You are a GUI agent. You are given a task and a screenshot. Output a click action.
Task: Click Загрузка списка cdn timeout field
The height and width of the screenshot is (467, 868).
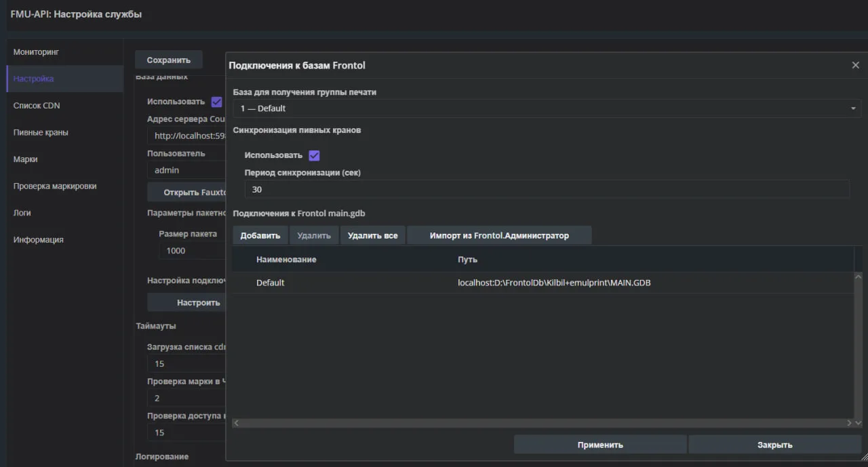186,364
